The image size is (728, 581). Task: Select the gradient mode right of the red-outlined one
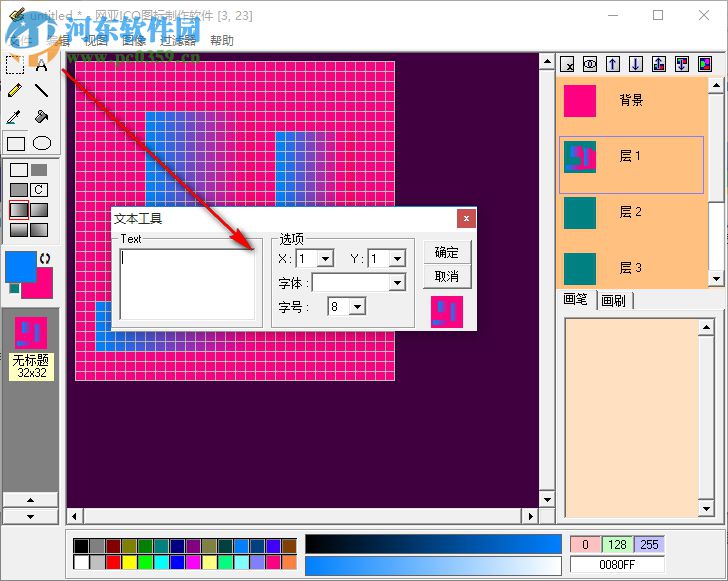[39, 210]
